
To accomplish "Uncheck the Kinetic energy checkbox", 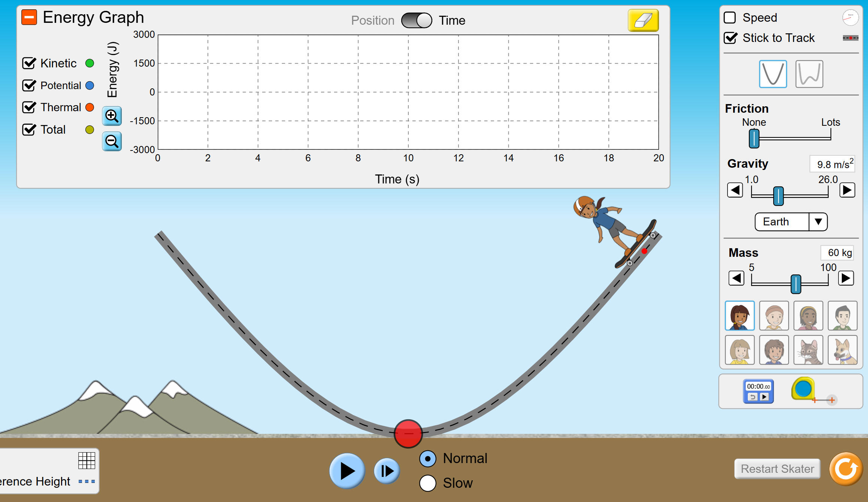I will (x=29, y=63).
